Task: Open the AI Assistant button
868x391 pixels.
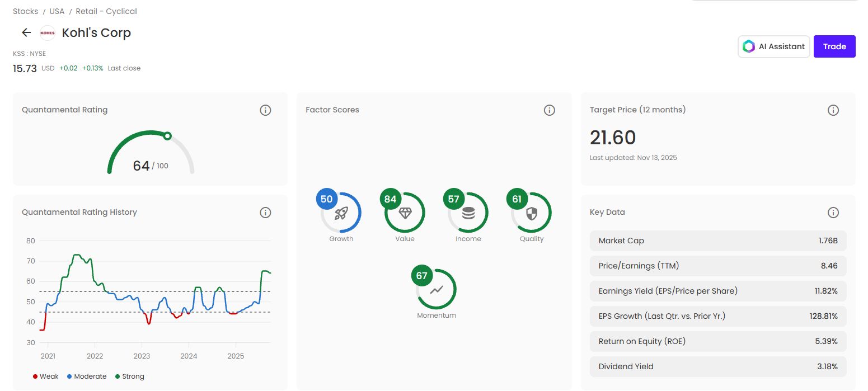Action: click(774, 46)
